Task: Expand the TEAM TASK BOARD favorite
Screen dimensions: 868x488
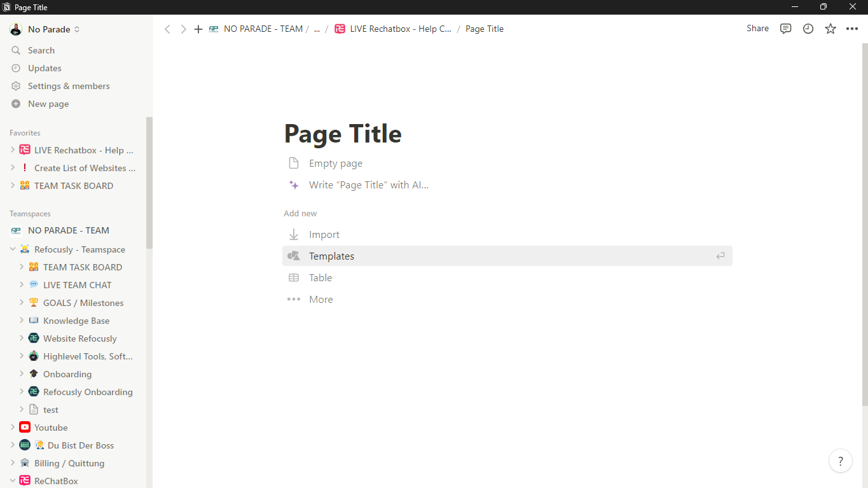Action: (x=13, y=186)
